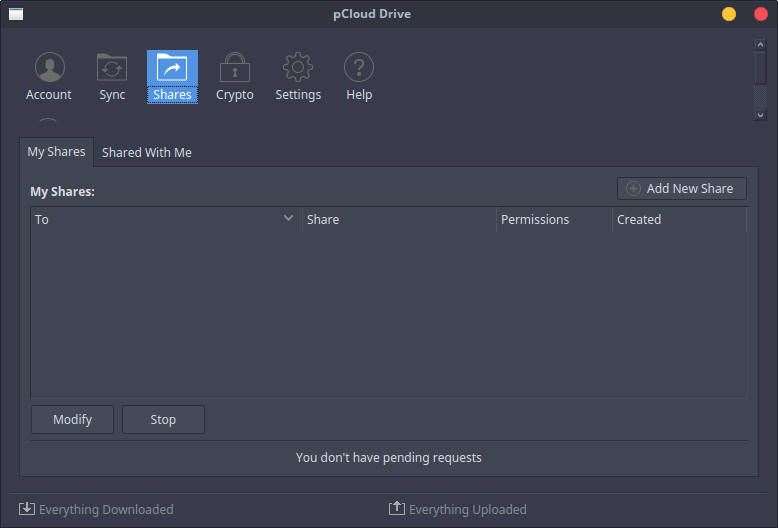Click the plus icon in Add New Share
Screen dimensions: 778x528
coord(633,189)
